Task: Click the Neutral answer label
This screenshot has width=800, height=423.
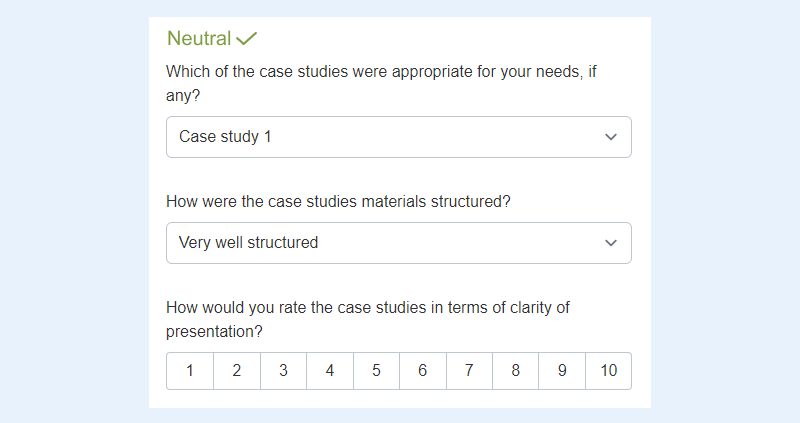Action: [199, 39]
